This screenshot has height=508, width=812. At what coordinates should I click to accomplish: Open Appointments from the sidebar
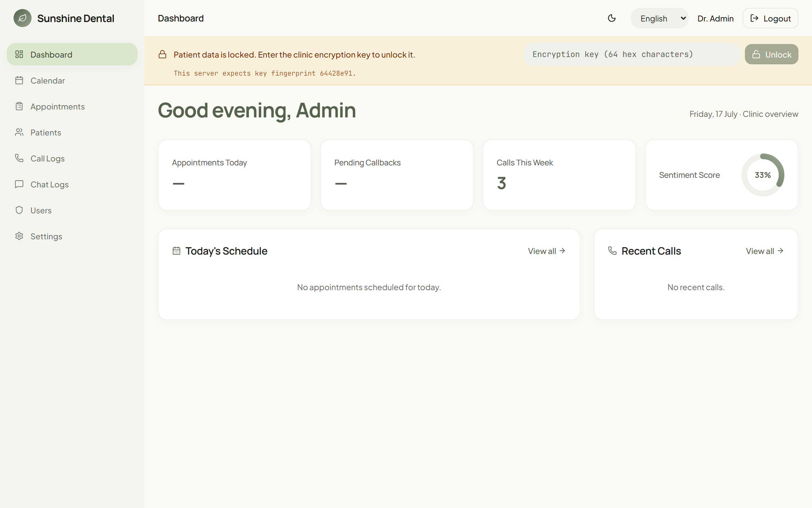[x=58, y=106]
